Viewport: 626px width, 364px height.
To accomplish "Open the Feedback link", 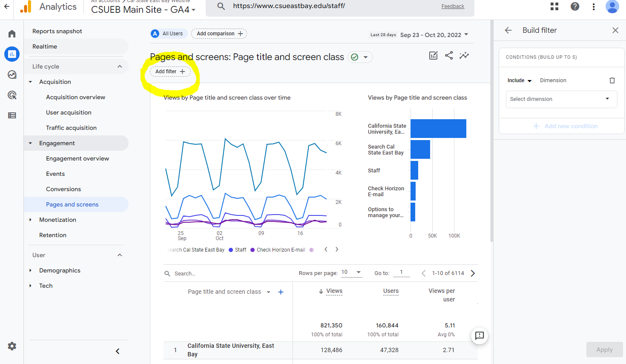I will pyautogui.click(x=453, y=6).
